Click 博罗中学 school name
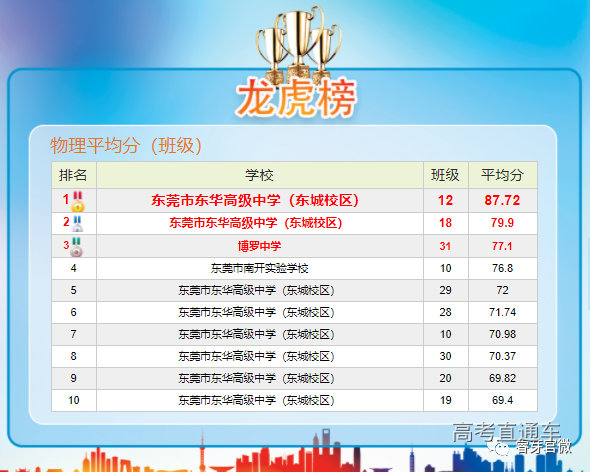This screenshot has height=472, width=590. click(x=259, y=246)
